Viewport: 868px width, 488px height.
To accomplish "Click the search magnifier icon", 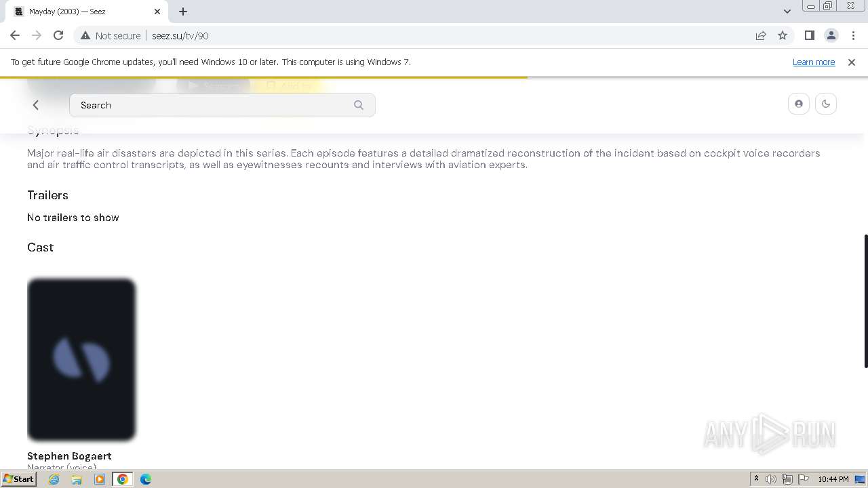I will (x=359, y=105).
